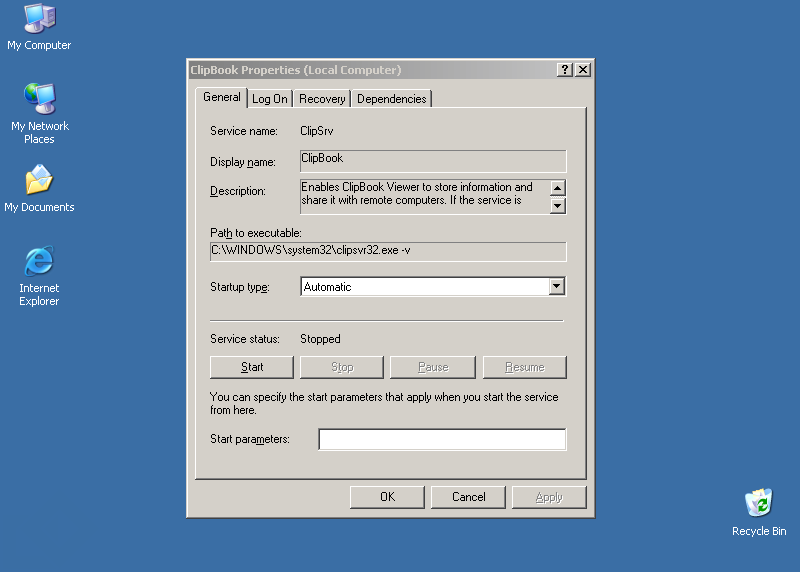Cancel the properties dialog
The height and width of the screenshot is (572, 800).
(468, 497)
